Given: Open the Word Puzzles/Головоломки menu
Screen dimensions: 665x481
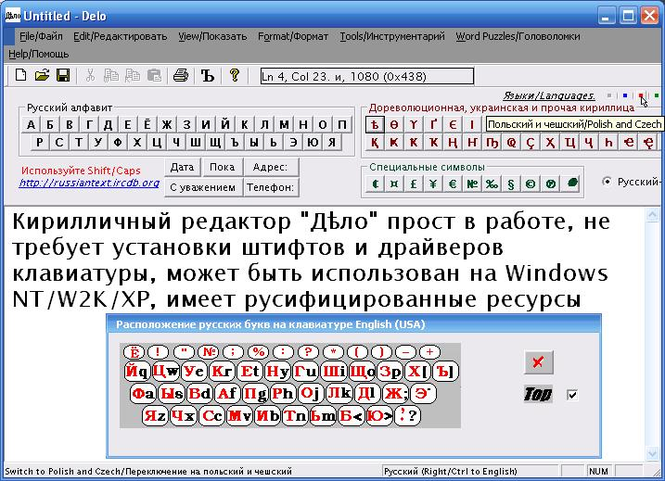Looking at the screenshot, I should 518,36.
